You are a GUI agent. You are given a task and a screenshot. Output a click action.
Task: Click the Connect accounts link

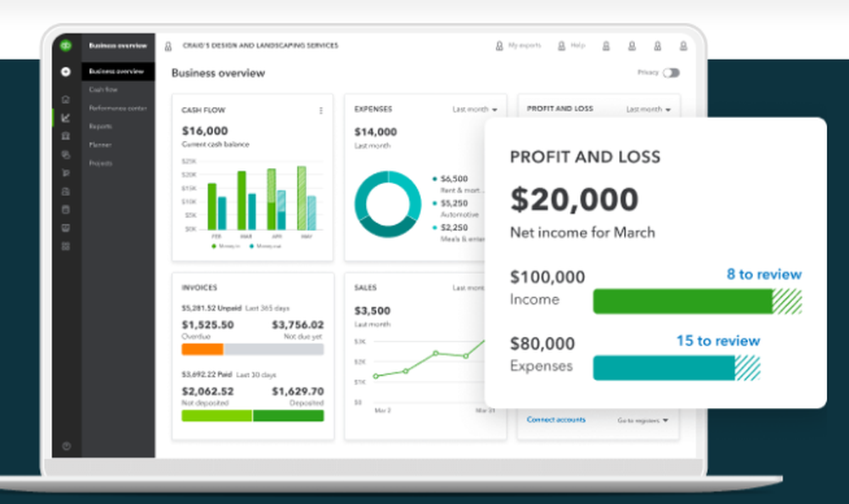tap(556, 419)
